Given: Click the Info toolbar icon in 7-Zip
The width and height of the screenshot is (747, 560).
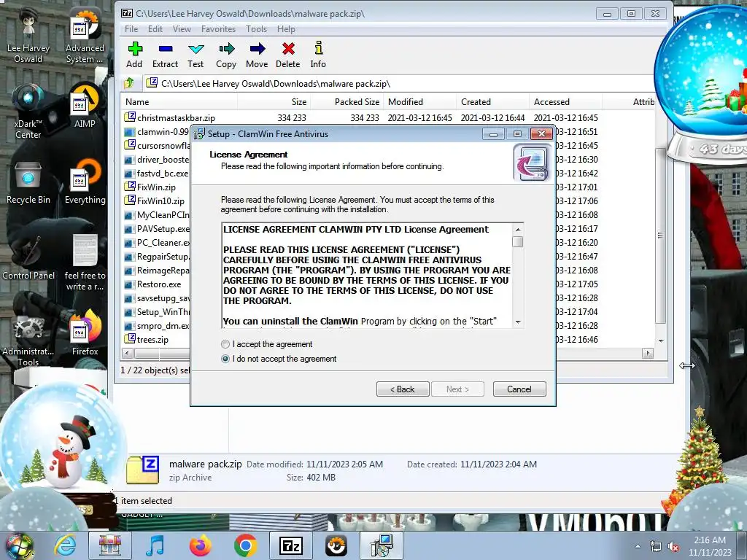Looking at the screenshot, I should point(318,55).
